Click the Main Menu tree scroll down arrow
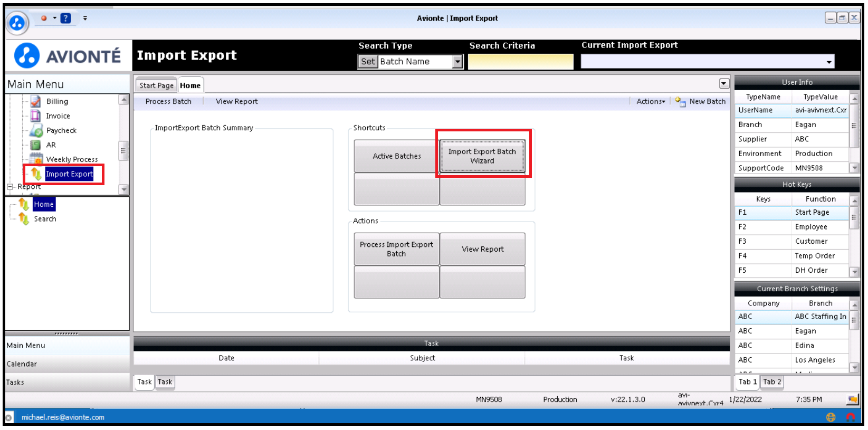Screen dimensions: 868x430 (123, 189)
